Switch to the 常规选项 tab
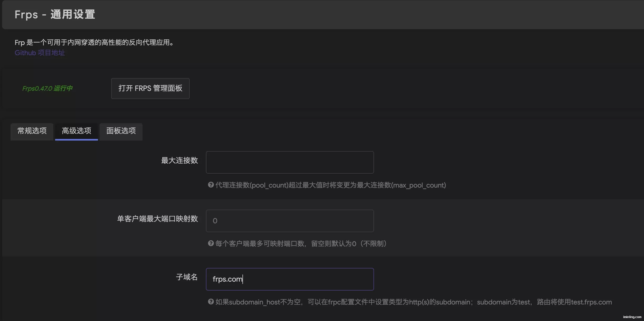 pyautogui.click(x=32, y=131)
